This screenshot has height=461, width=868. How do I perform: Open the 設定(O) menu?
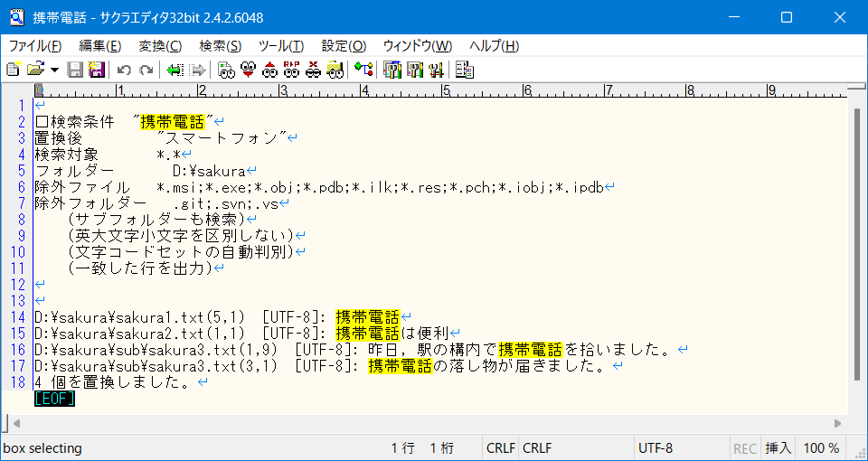coord(344,45)
